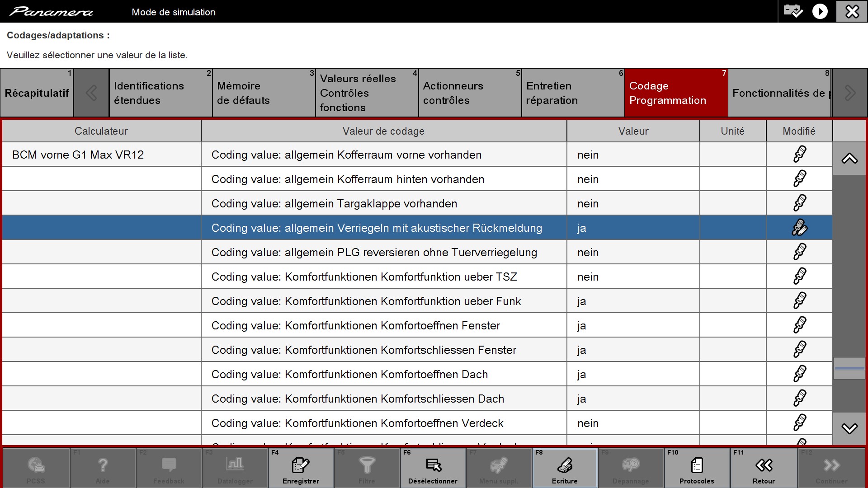Click the Menu suppl. toolbar button

click(x=499, y=468)
